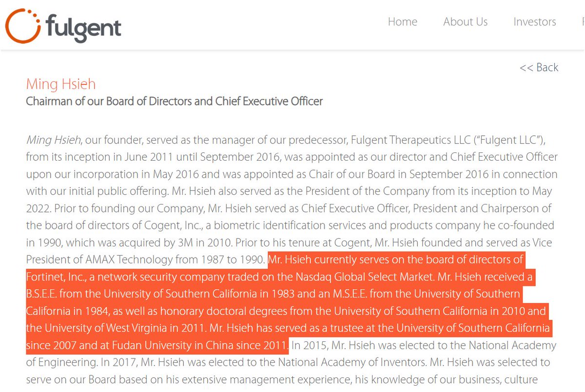Screen dimensions: 585x392
Task: Click the National Academy of Engineering text
Action: (x=488, y=346)
